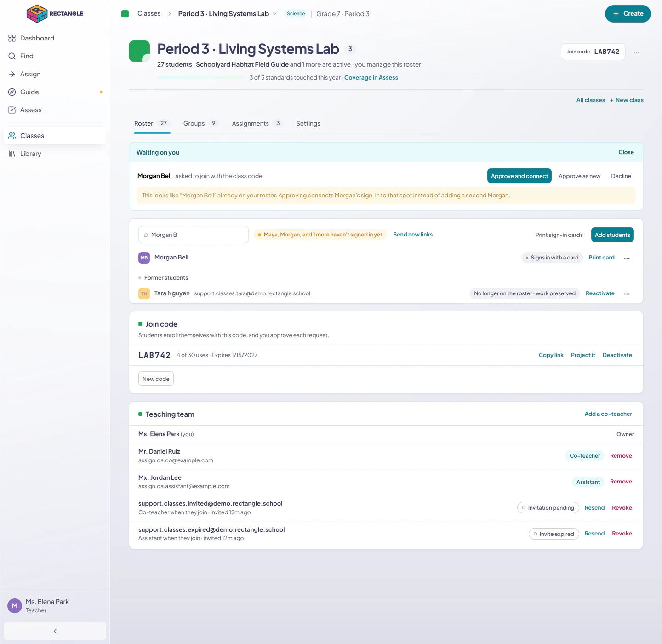Image resolution: width=662 pixels, height=644 pixels.
Task: Revoke the expired invite
Action: 622,534
